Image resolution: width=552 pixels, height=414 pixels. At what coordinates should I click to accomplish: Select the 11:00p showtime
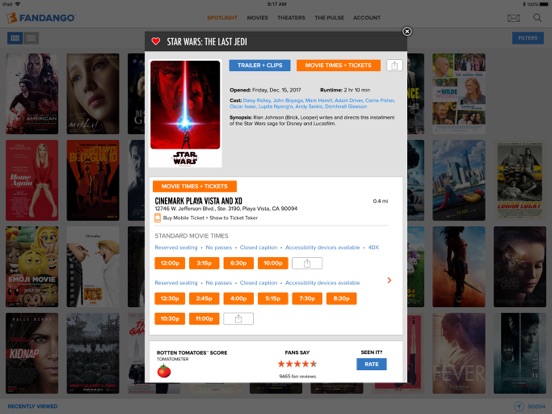pos(204,319)
